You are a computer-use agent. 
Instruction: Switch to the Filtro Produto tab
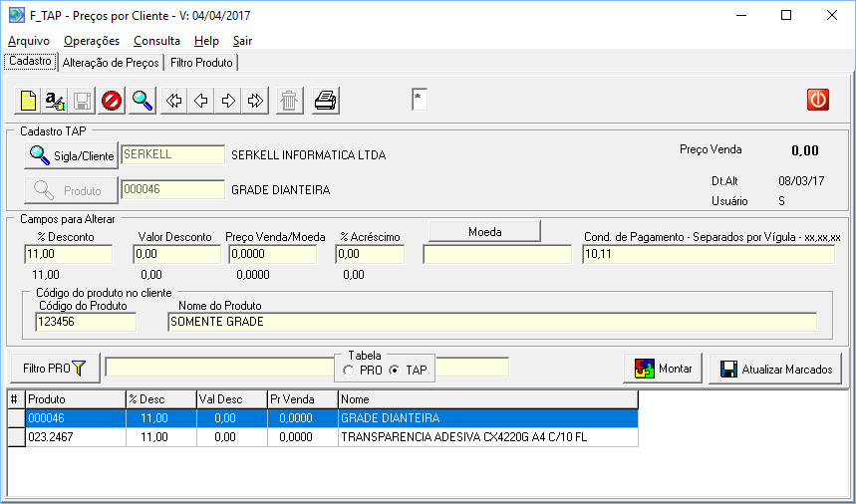tap(201, 63)
